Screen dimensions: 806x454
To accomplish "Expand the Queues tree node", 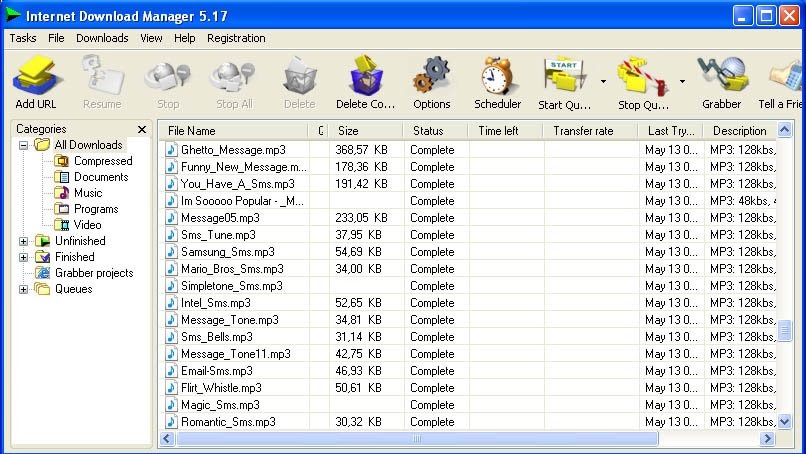I will pos(23,288).
